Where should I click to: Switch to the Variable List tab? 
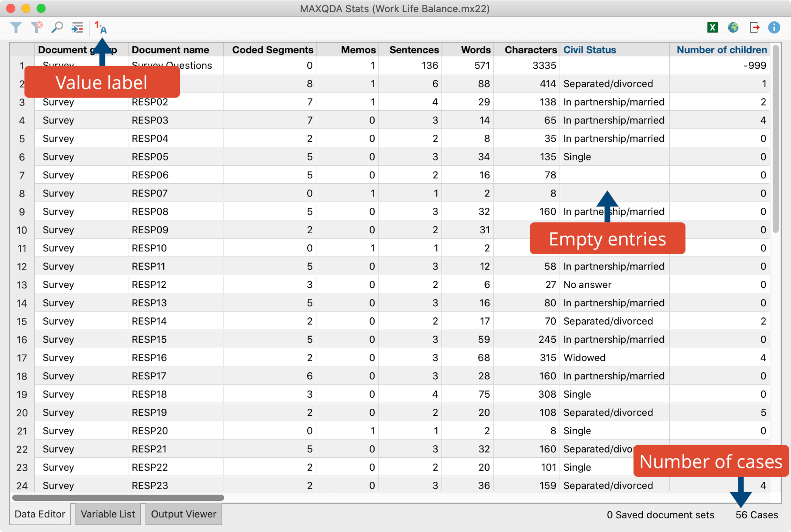(108, 514)
